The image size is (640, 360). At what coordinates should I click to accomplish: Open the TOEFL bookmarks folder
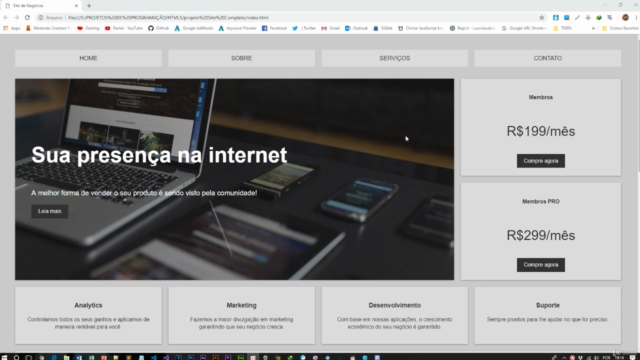tap(562, 28)
